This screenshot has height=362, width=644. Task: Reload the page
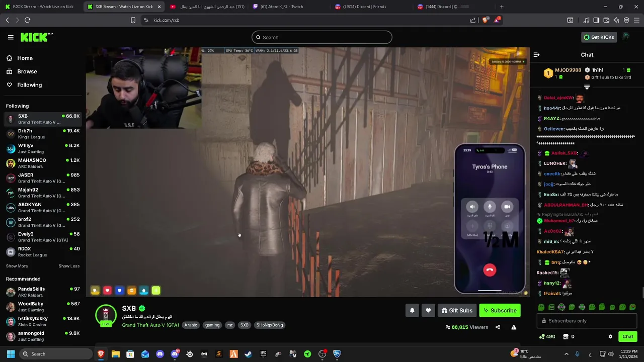point(27,20)
